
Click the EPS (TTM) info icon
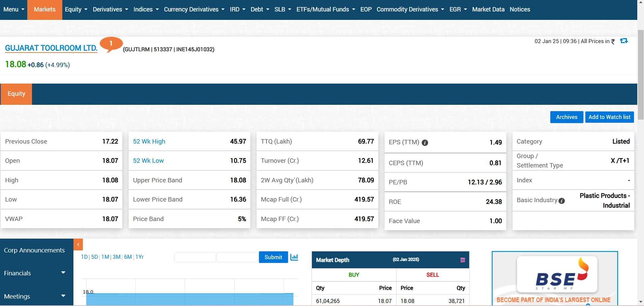[425, 143]
